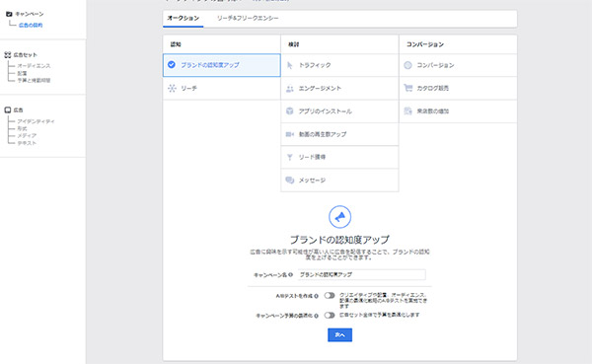Click the リード獲得 funnel icon
The height and width of the screenshot is (364, 592).
(x=289, y=157)
